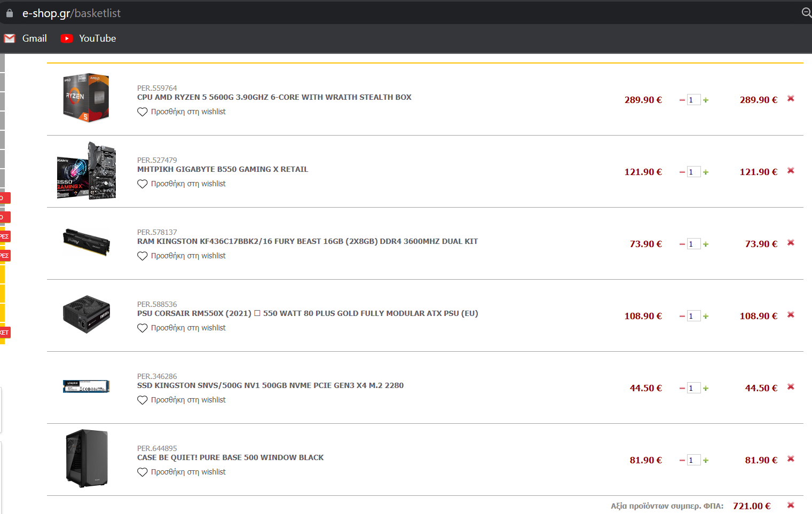This screenshot has width=812, height=514.
Task: Add Ryzen CPU to wishlist via text link
Action: point(188,112)
